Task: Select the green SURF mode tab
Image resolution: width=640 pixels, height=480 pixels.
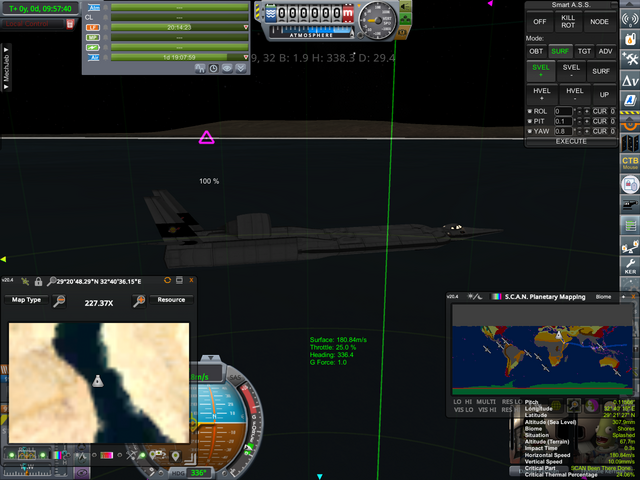Action: tap(560, 51)
